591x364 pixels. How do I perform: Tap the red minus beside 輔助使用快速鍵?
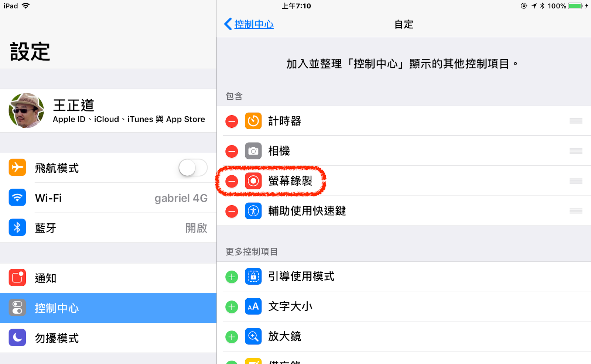point(232,211)
